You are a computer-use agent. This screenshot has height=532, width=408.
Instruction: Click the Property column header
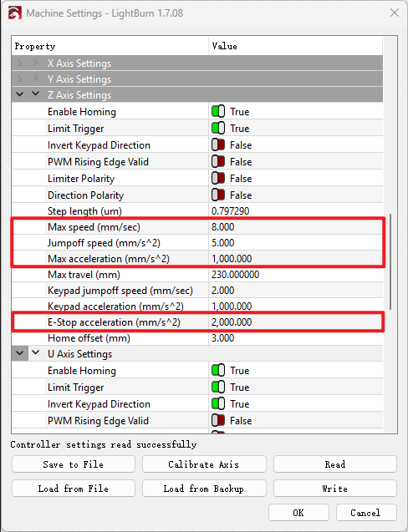(x=110, y=46)
